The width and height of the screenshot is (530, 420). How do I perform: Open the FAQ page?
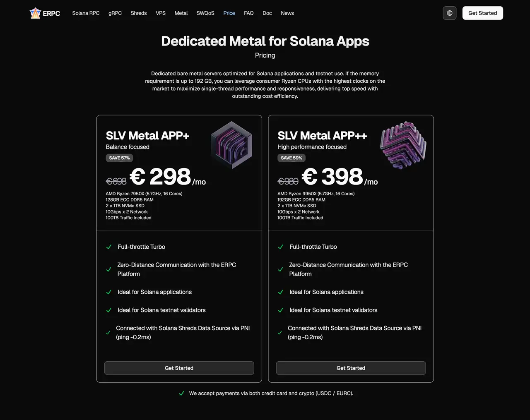coord(248,13)
